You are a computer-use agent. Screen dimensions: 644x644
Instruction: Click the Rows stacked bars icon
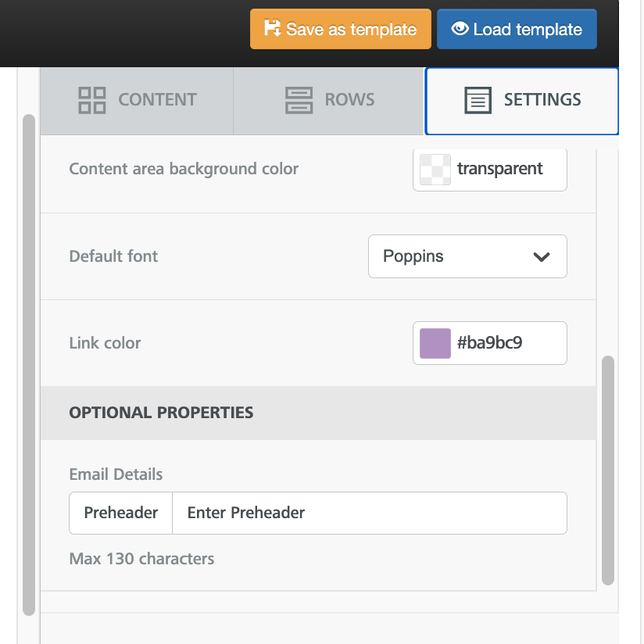tap(299, 100)
